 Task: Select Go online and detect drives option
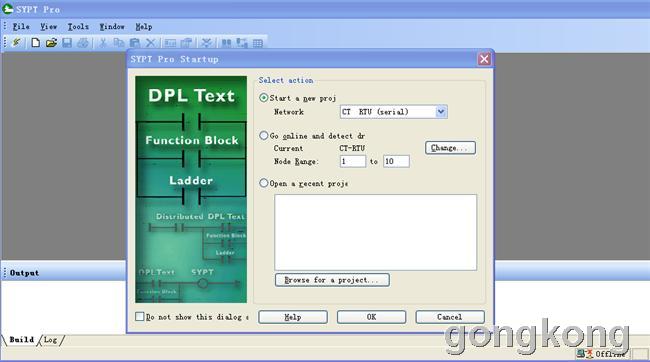coord(263,136)
